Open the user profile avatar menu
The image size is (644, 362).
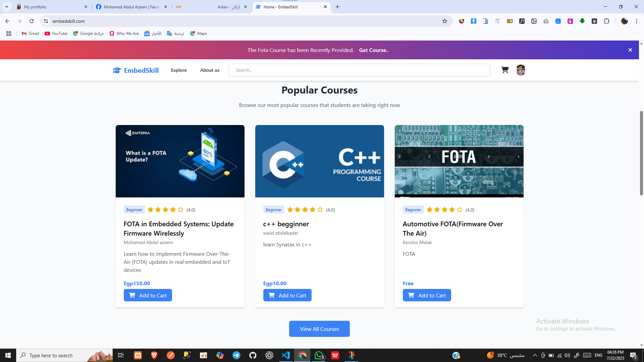(x=521, y=70)
